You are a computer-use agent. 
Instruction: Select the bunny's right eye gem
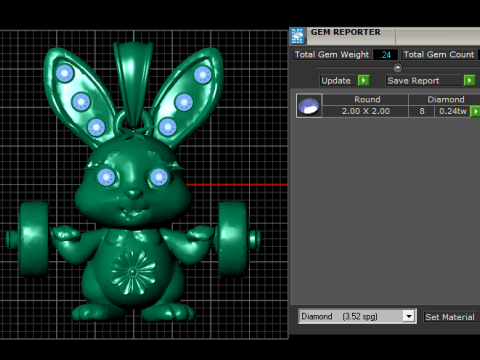(x=159, y=177)
